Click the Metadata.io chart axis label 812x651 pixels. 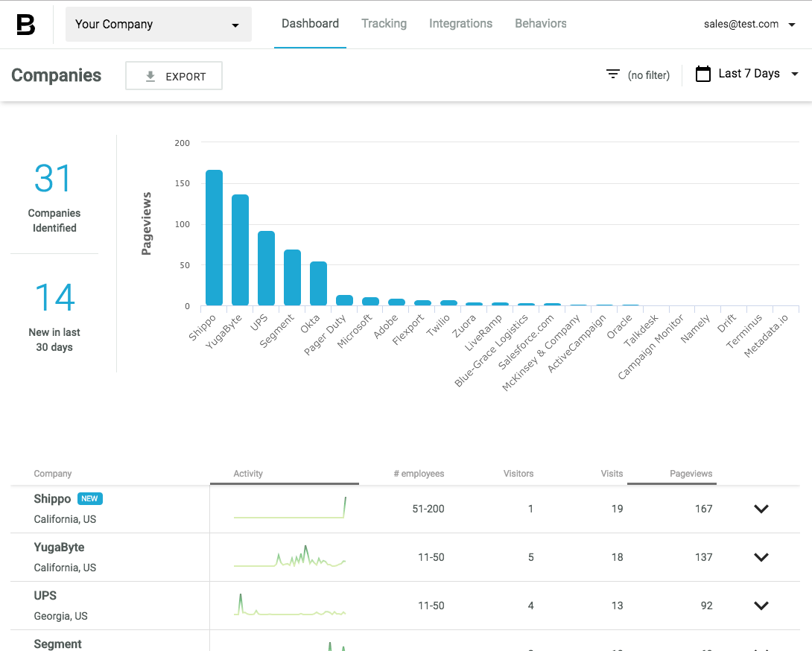coord(766,336)
